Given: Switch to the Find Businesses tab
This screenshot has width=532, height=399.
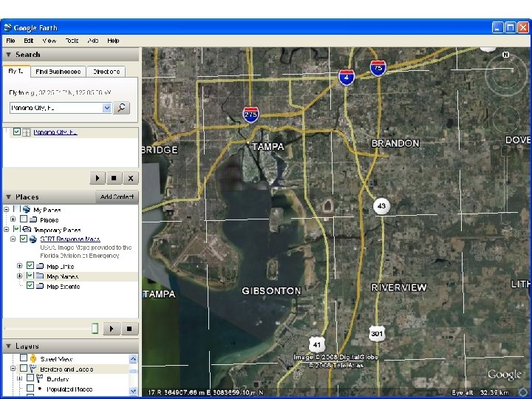Looking at the screenshot, I should point(58,72).
